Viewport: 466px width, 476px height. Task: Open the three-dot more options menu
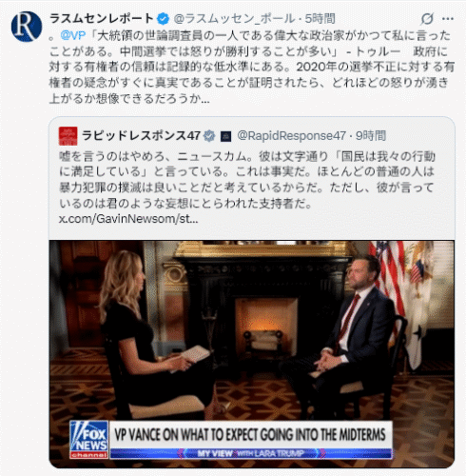(x=448, y=19)
